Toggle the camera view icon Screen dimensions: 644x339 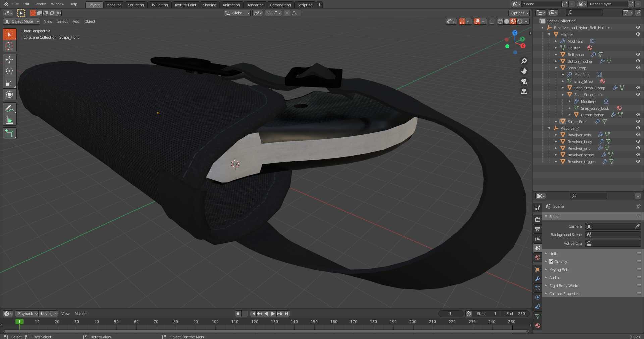tap(524, 81)
